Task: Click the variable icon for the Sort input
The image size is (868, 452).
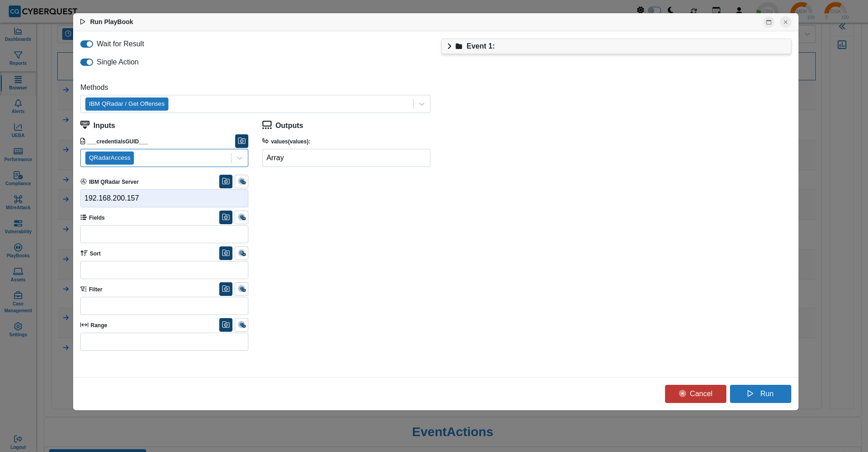Action: click(x=242, y=253)
